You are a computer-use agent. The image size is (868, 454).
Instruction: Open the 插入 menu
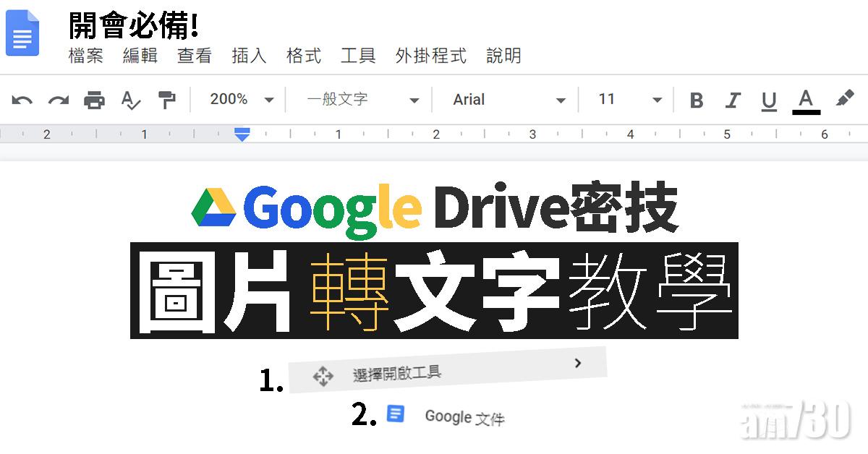(x=249, y=56)
